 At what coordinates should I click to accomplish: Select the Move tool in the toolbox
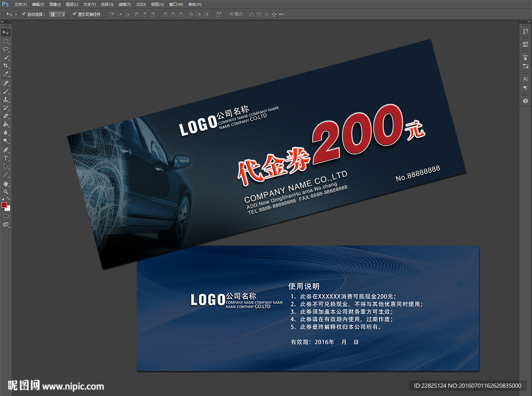(6, 33)
